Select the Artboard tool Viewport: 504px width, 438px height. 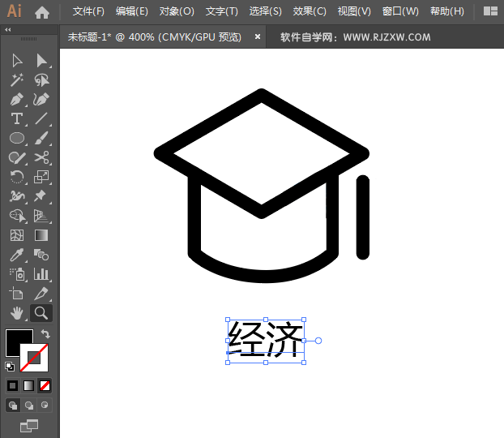(16, 294)
